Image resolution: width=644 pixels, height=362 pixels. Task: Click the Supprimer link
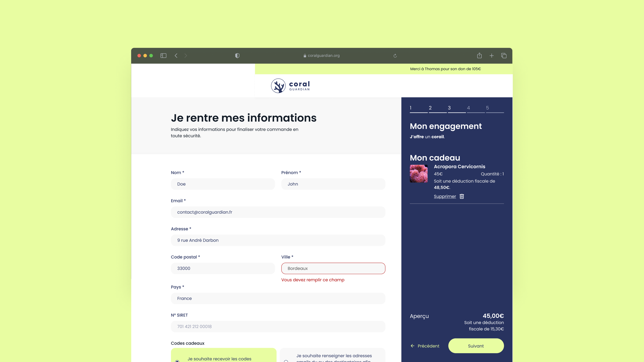point(445,196)
